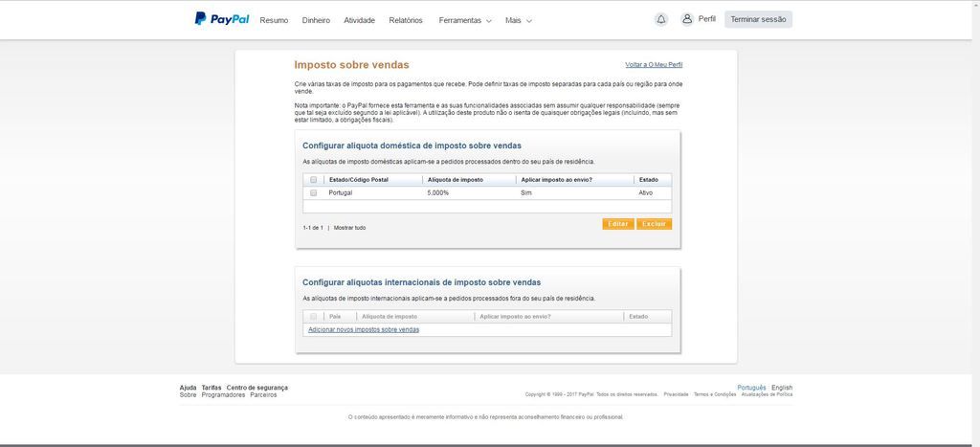Click the Terminar sessão button
The image size is (980, 447).
pyautogui.click(x=758, y=19)
